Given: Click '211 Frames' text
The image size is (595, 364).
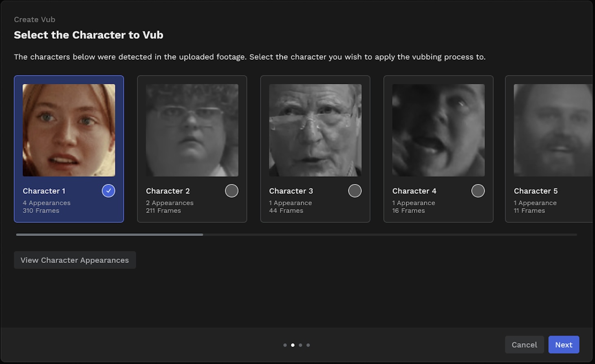Looking at the screenshot, I should click(163, 211).
